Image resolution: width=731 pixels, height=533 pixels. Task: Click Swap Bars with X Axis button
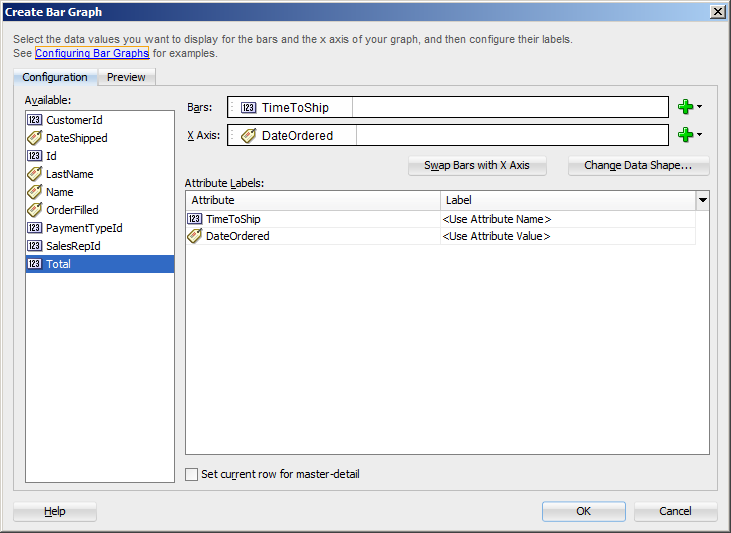pyautogui.click(x=477, y=166)
